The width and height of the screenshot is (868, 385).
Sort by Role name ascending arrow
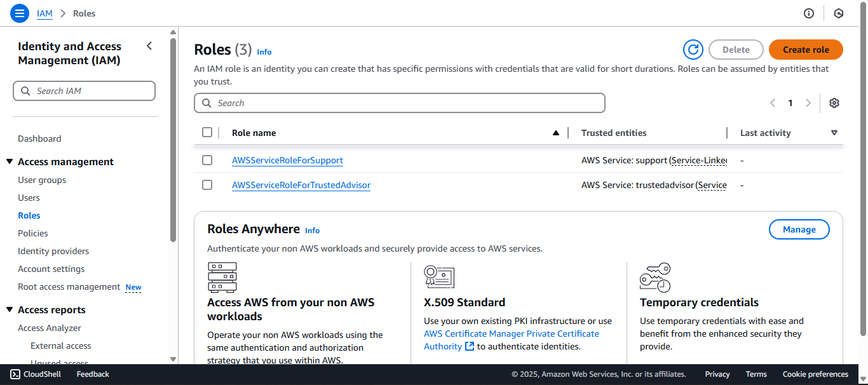click(x=556, y=133)
